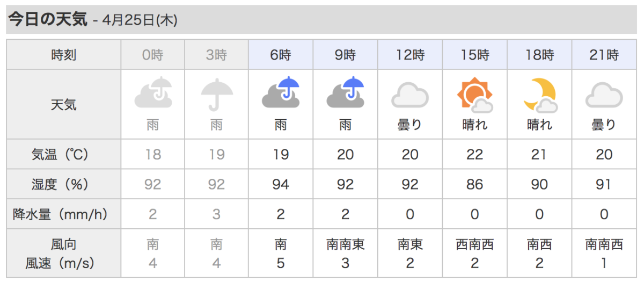644x282 pixels.
Task: Click the 降水量（mm/h） row label
Action: coord(64,215)
